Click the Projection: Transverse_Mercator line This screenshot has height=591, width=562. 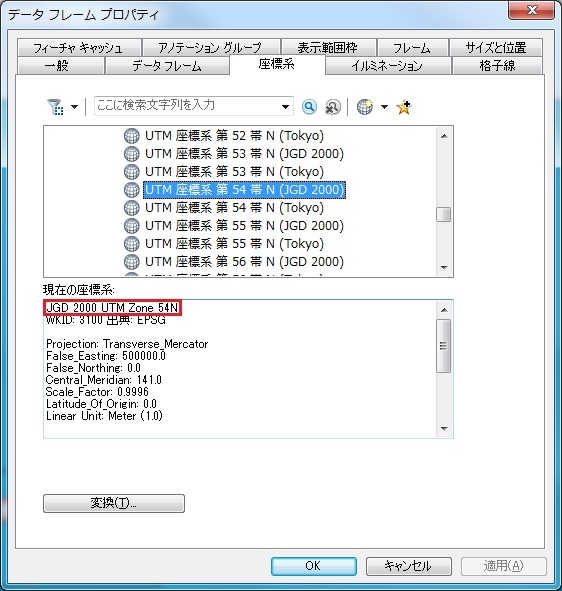click(x=127, y=344)
